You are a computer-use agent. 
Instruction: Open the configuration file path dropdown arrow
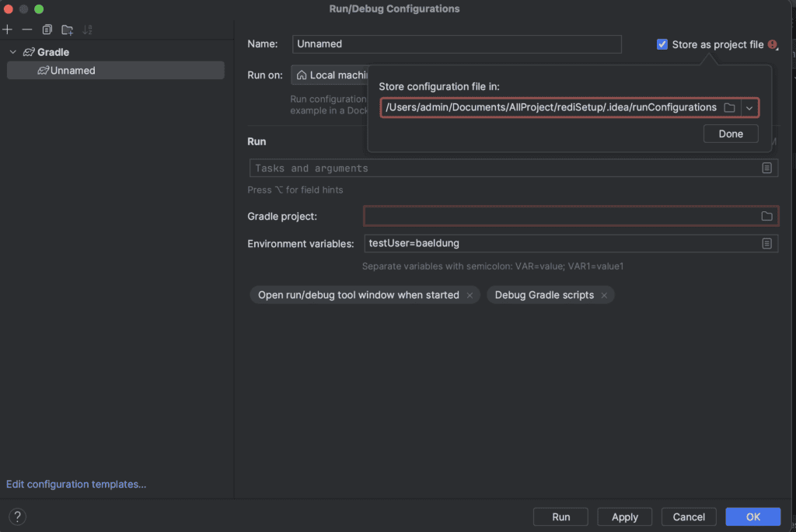click(x=749, y=107)
